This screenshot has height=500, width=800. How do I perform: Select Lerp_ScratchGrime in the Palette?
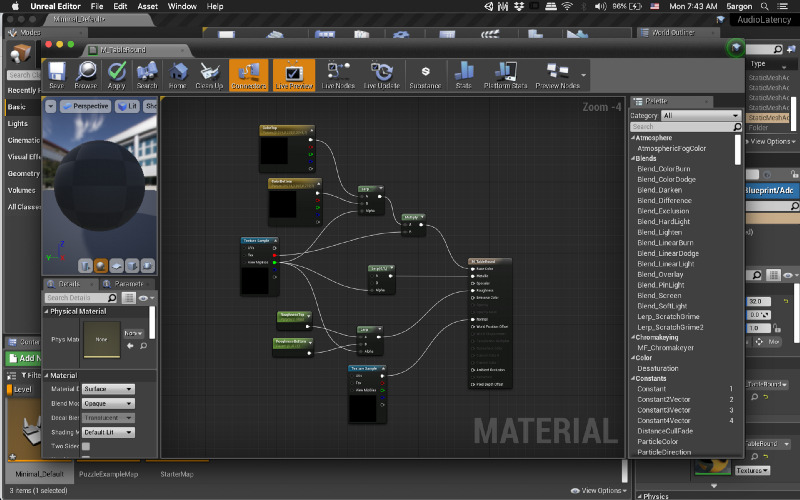(x=668, y=316)
